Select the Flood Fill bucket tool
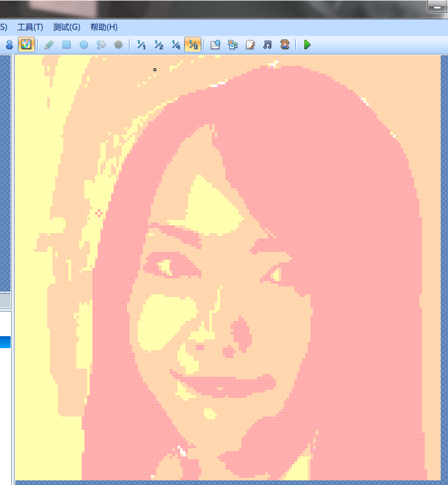448x485 pixels. 101,45
